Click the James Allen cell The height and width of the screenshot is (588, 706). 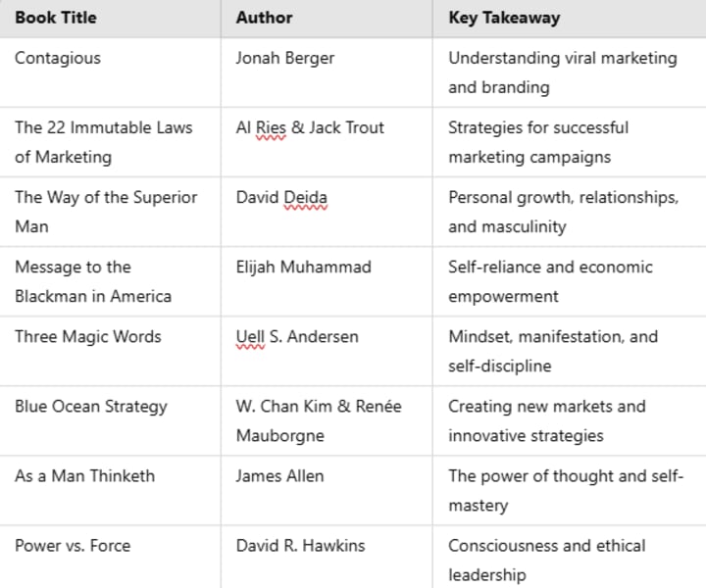coord(327,491)
